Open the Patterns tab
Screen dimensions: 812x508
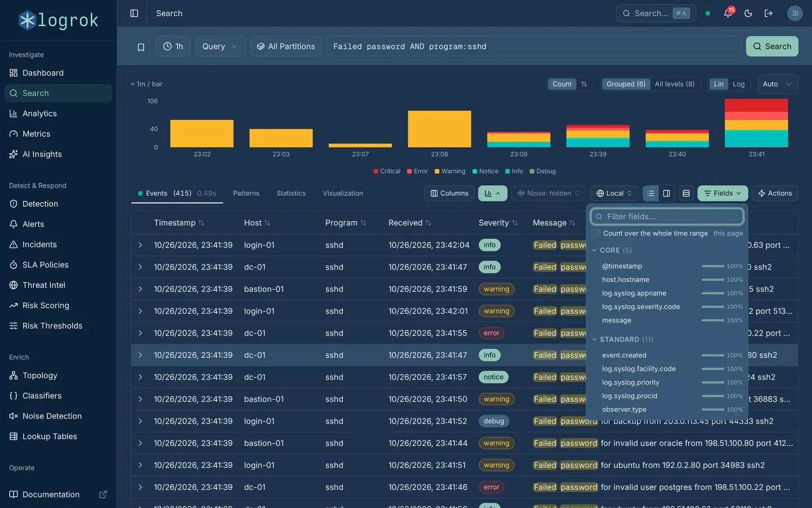[246, 193]
